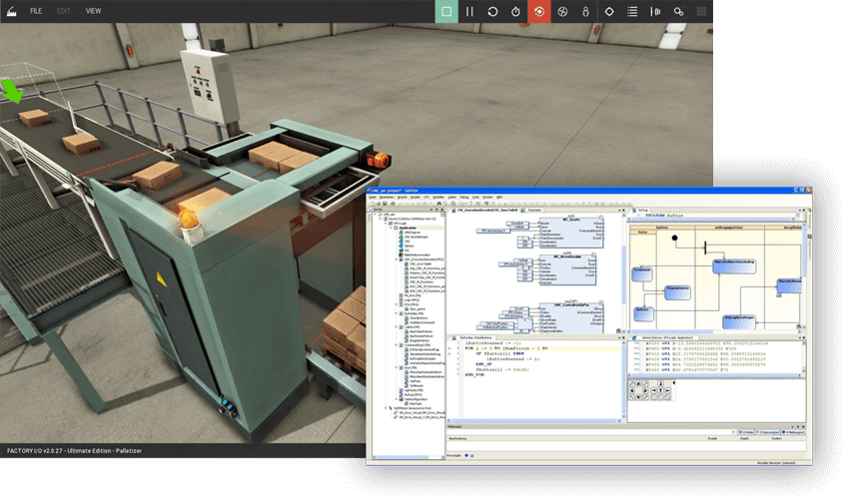Click the code editor horizontal scrollbar
849x504 pixels.
[x=534, y=420]
